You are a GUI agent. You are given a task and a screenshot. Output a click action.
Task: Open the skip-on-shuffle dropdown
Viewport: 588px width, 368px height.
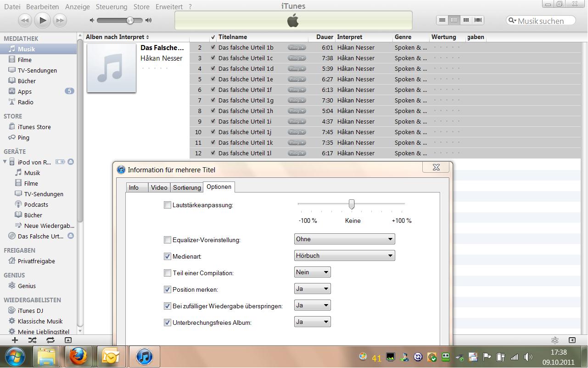tap(312, 305)
